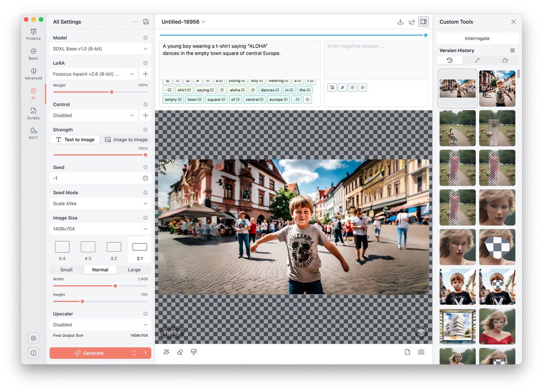This screenshot has height=392, width=543.
Task: Open the Model dropdown SDXL Base v1.0
Action: click(x=100, y=49)
